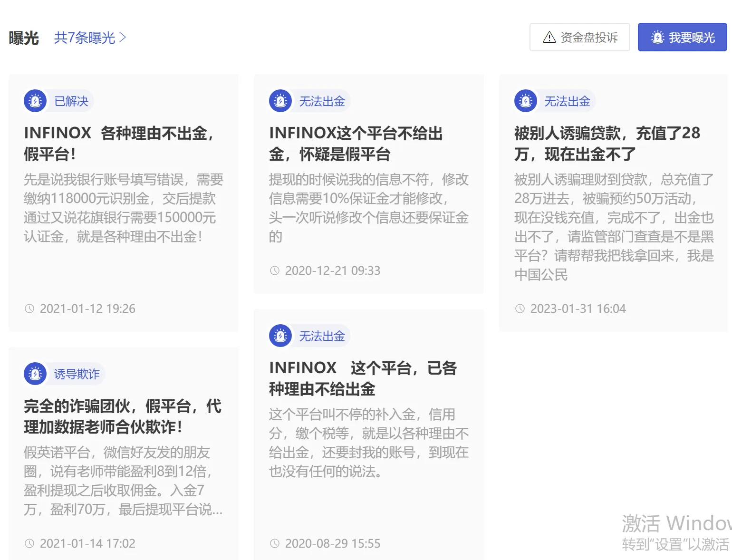Click the 曝光 section heading
Screen dimensions: 732x560
point(24,38)
